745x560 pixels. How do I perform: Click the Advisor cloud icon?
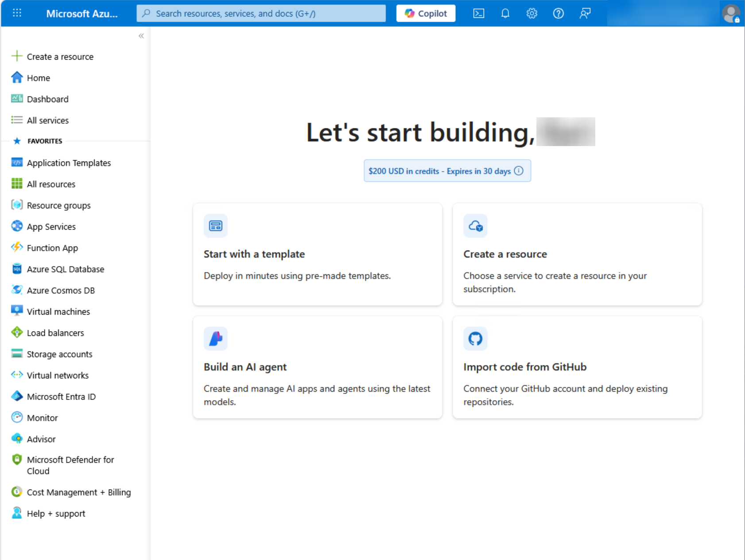(17, 439)
